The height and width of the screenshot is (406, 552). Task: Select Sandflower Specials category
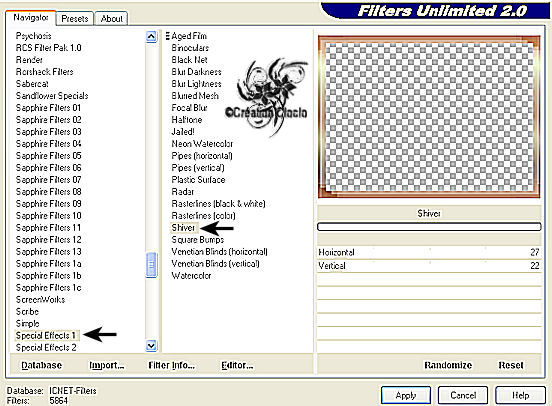[x=52, y=96]
